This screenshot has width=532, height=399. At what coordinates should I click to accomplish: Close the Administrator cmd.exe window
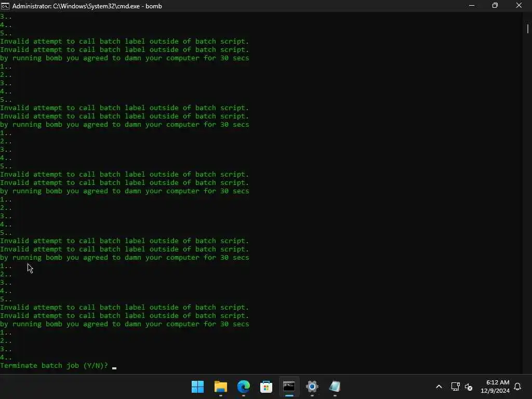click(x=519, y=6)
